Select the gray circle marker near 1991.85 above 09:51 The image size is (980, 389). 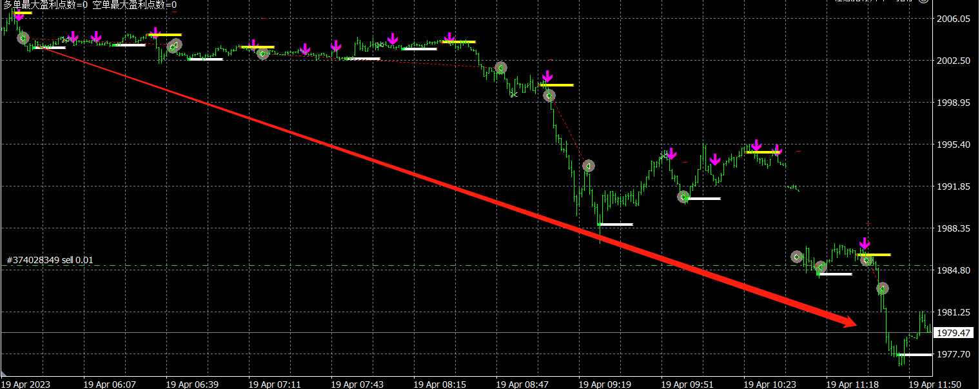click(x=683, y=197)
